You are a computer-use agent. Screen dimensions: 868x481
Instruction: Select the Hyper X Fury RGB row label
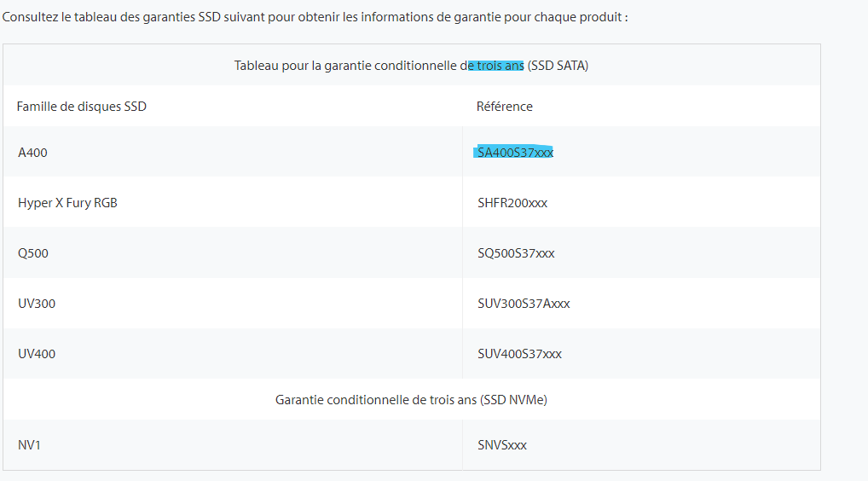(67, 203)
